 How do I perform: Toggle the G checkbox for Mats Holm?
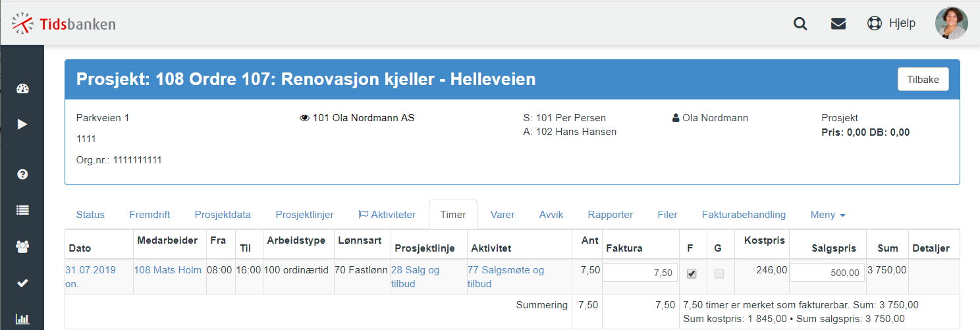[x=719, y=274]
